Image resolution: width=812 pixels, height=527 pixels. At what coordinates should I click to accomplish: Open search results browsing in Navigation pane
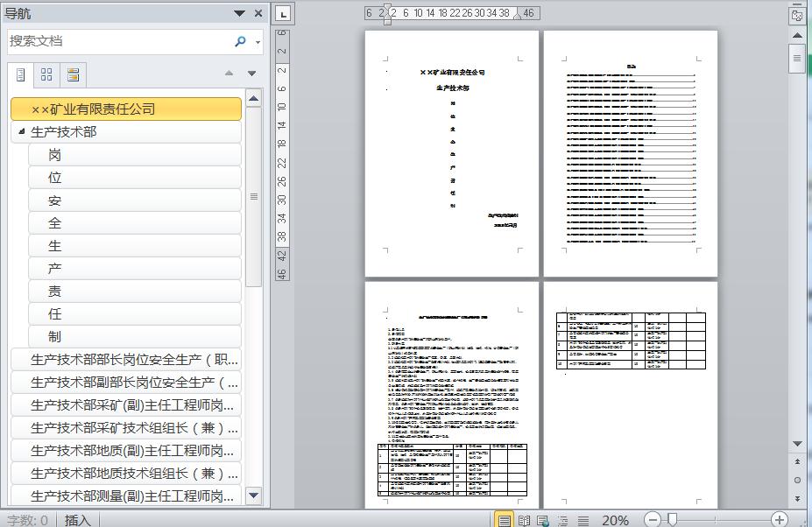tap(74, 74)
